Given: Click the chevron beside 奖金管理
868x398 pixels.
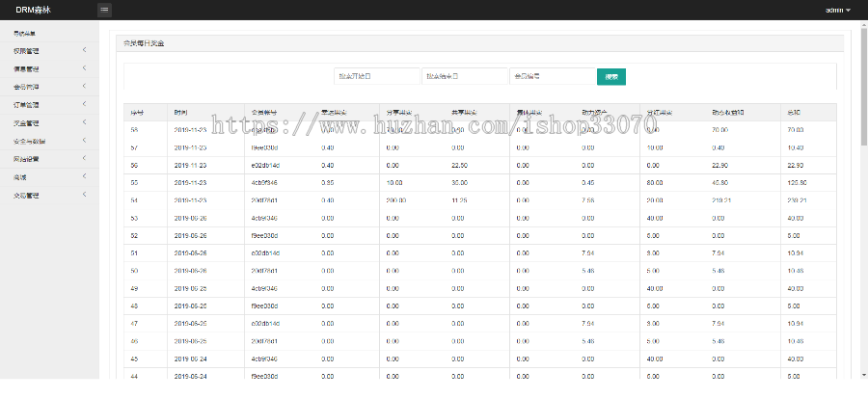Looking at the screenshot, I should [x=85, y=122].
